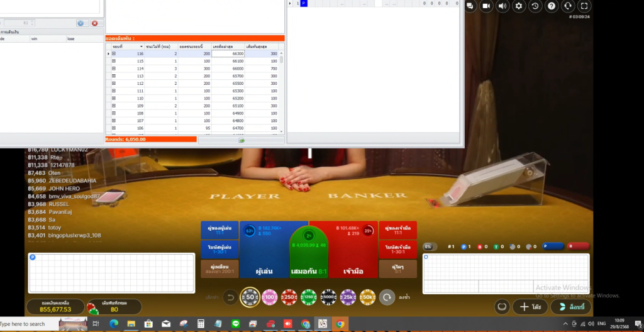
Task: Click the Windows taskbar search box
Action: pyautogui.click(x=28, y=324)
